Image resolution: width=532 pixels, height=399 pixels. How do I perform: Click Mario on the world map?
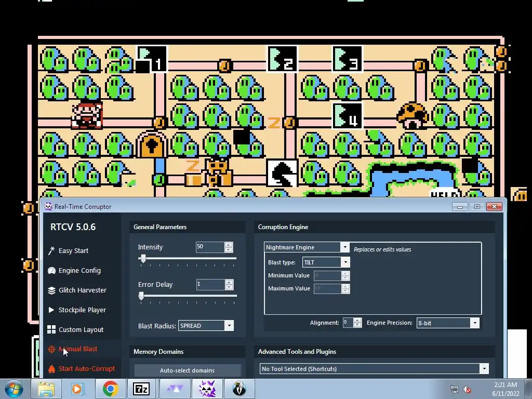pos(87,116)
